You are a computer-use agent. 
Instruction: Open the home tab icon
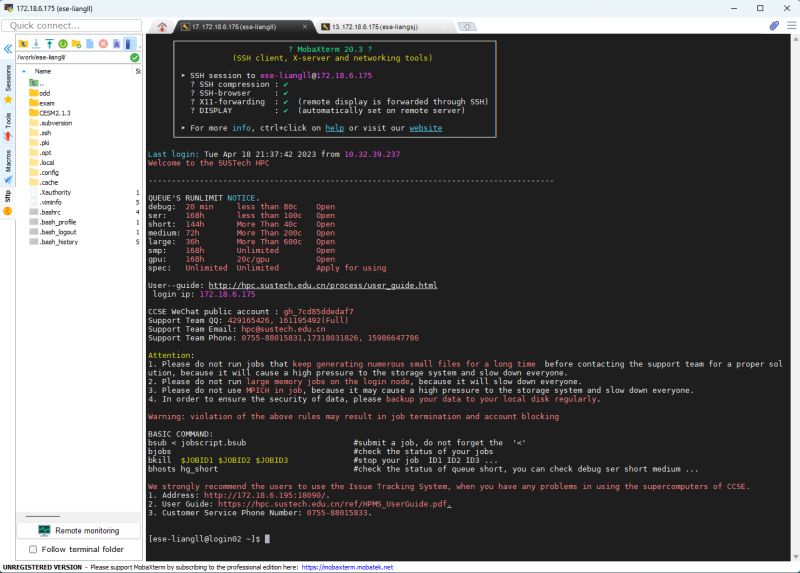click(162, 27)
